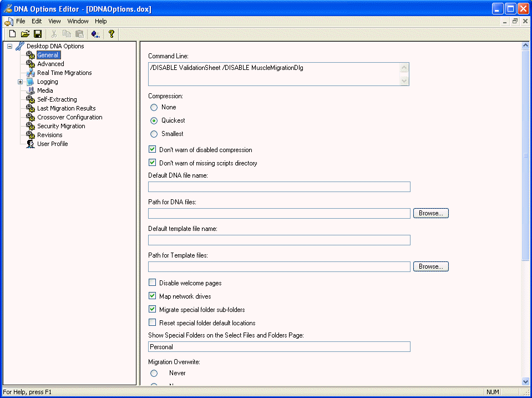Select Last Migration Results tree item
The image size is (532, 398).
tap(67, 108)
